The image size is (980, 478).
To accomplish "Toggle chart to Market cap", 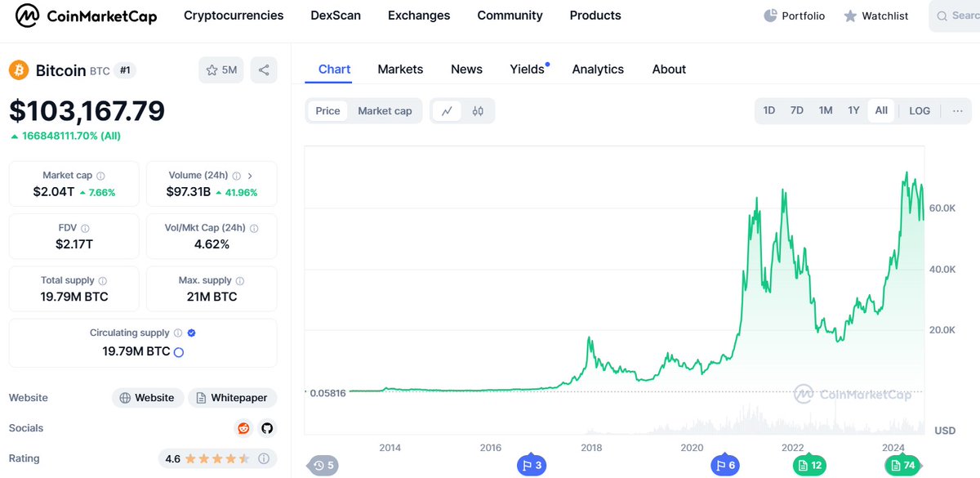I will (x=385, y=111).
